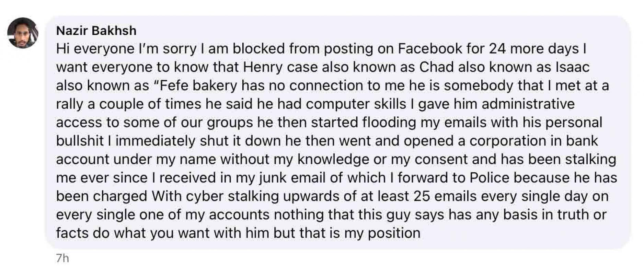This screenshot has width=644, height=266.
Task: Open the Nazir Bakhsh profile name link
Action: tap(96, 31)
